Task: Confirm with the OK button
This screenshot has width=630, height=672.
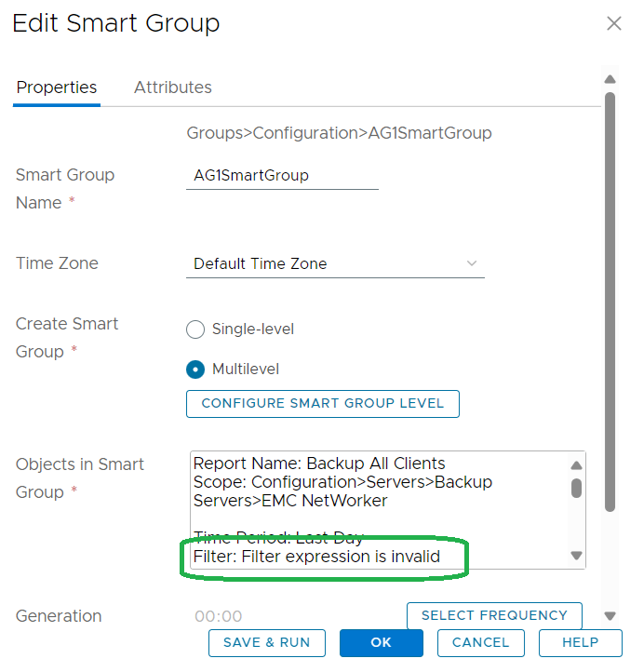Action: click(381, 642)
